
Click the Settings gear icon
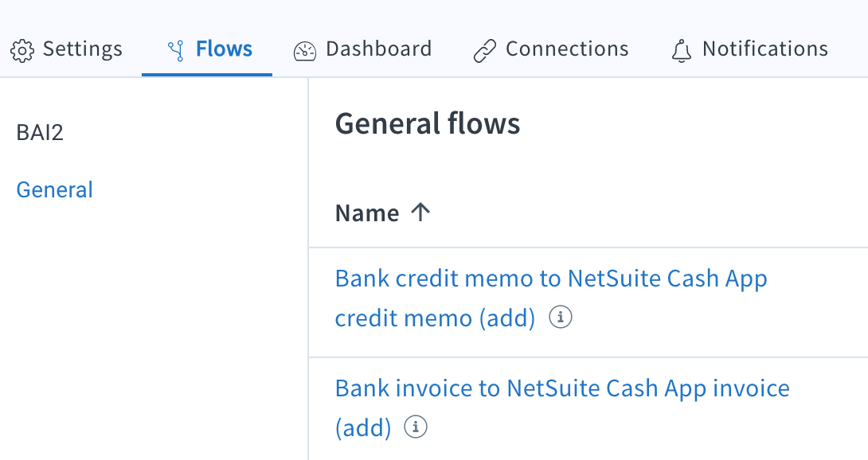[x=23, y=49]
